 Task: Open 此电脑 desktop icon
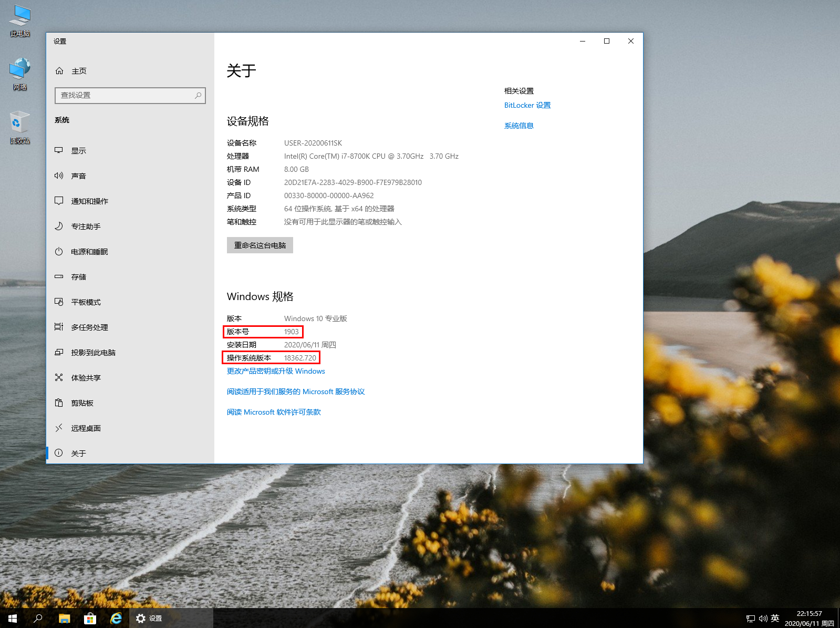click(20, 21)
